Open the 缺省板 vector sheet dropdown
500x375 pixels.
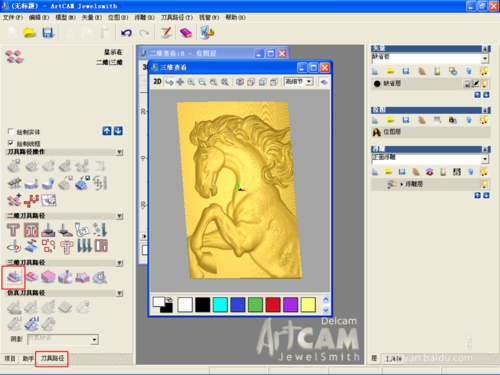(x=485, y=59)
